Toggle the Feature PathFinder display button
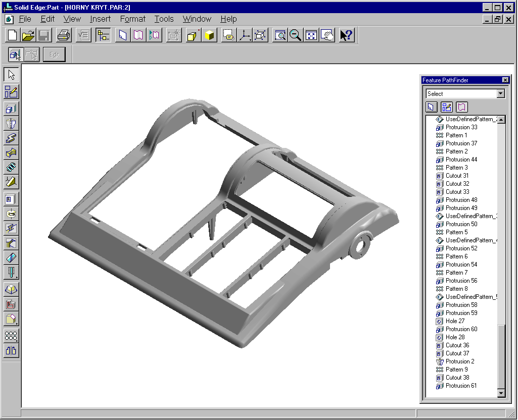 (103, 35)
